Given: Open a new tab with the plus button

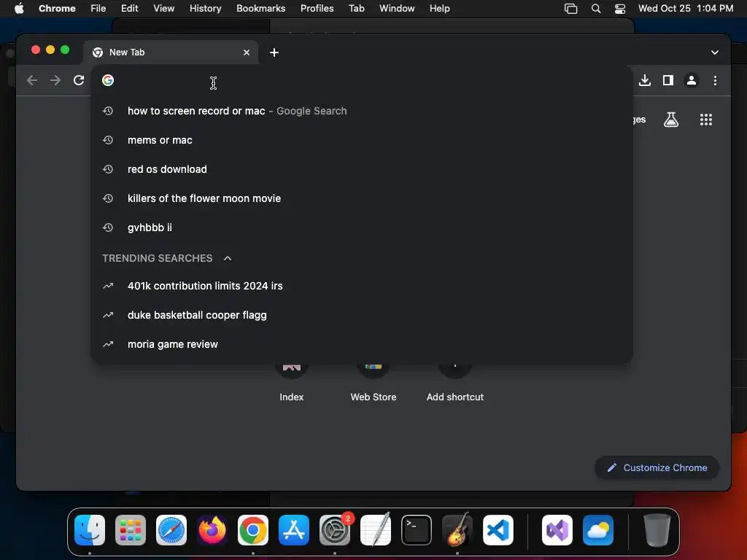Looking at the screenshot, I should click(274, 52).
